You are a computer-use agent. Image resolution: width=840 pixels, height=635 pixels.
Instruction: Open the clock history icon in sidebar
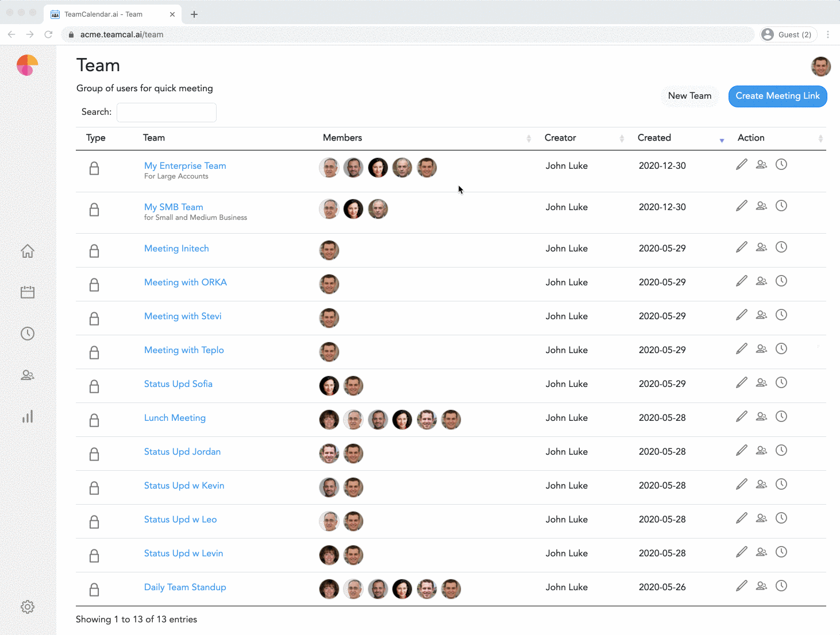(28, 334)
